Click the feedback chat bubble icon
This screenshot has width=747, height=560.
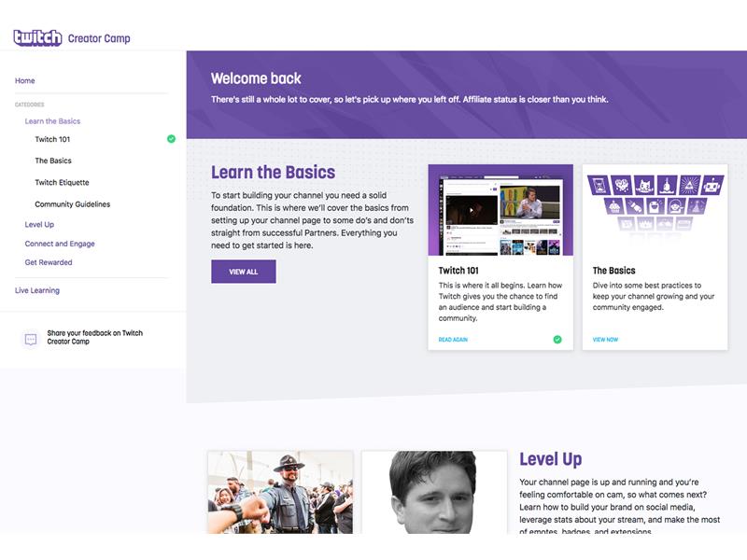click(x=31, y=339)
